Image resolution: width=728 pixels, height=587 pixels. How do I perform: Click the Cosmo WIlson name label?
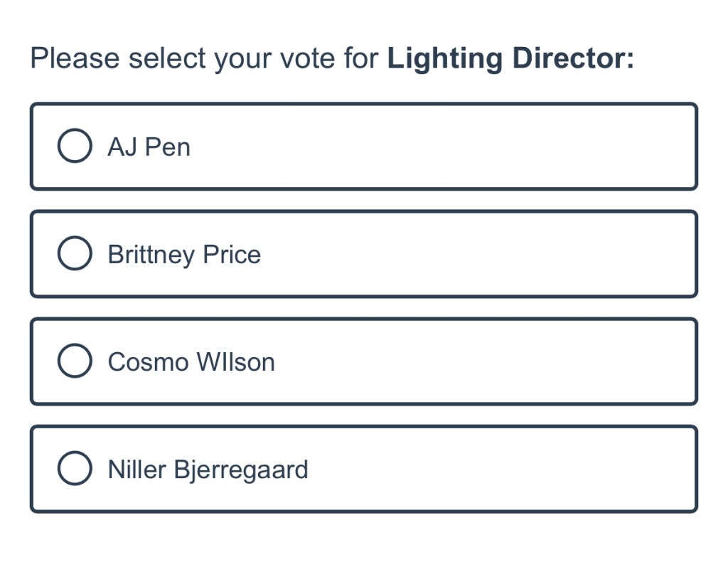point(191,362)
